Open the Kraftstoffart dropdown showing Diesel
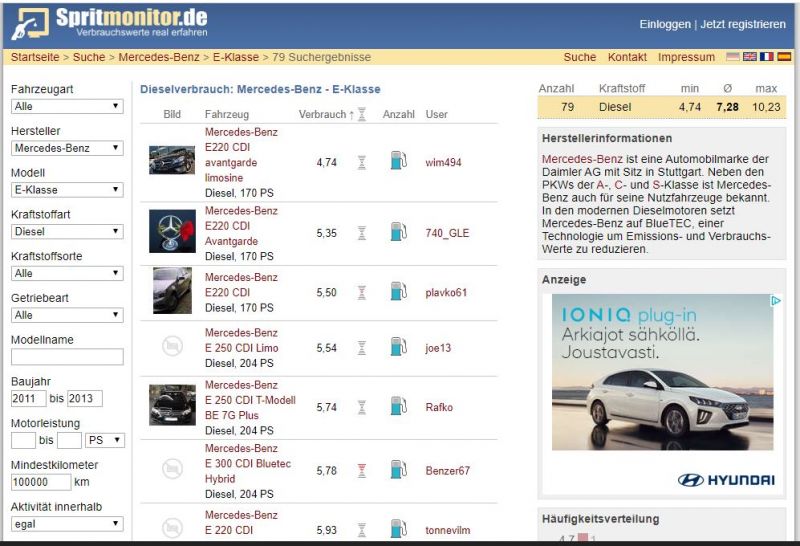The height and width of the screenshot is (546, 800). [x=67, y=232]
